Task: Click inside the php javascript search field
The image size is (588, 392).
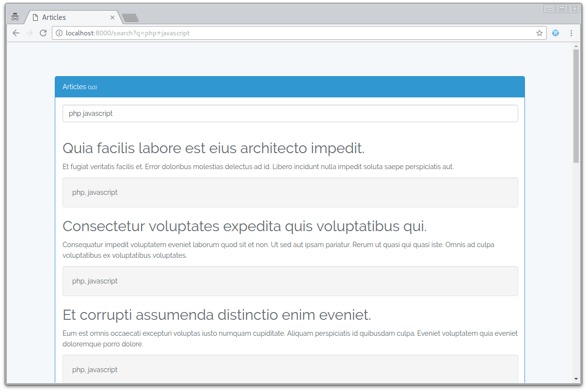Action: point(290,113)
